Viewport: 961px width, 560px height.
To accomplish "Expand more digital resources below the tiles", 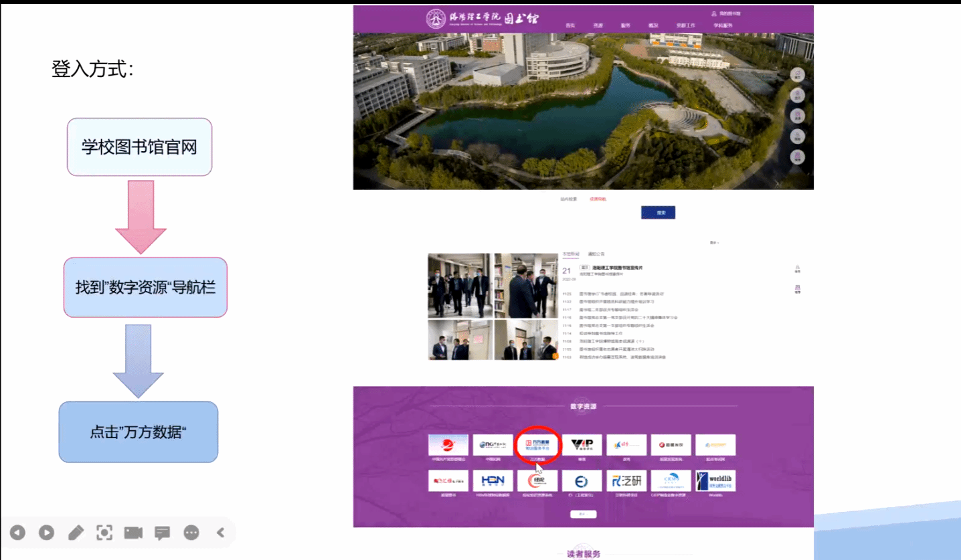I will coord(583,514).
